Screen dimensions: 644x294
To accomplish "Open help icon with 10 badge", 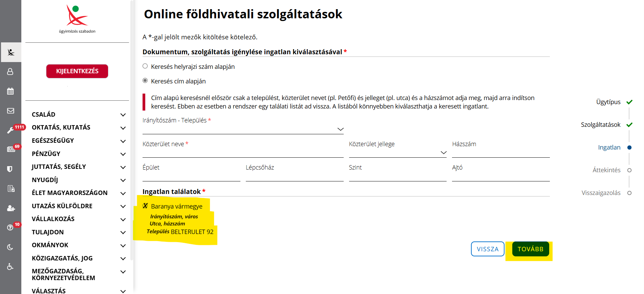I will [10, 227].
